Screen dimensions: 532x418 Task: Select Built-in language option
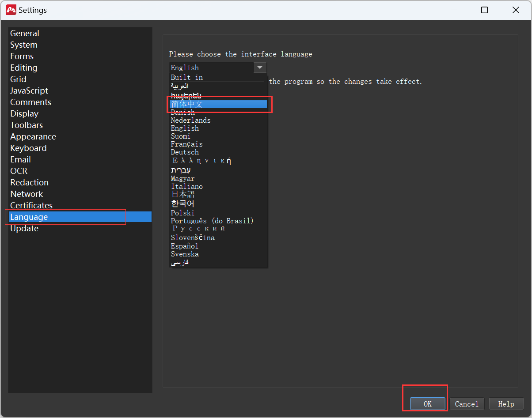pos(186,78)
